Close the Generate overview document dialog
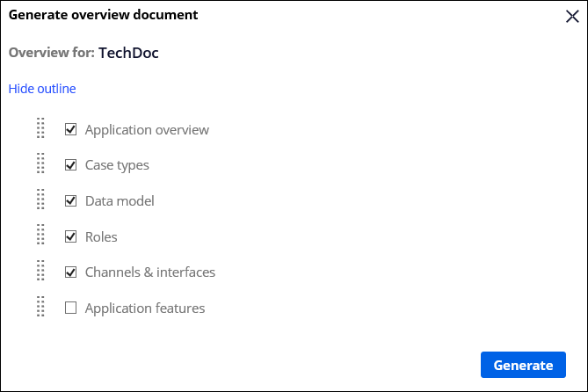588x392 pixels. [x=571, y=16]
